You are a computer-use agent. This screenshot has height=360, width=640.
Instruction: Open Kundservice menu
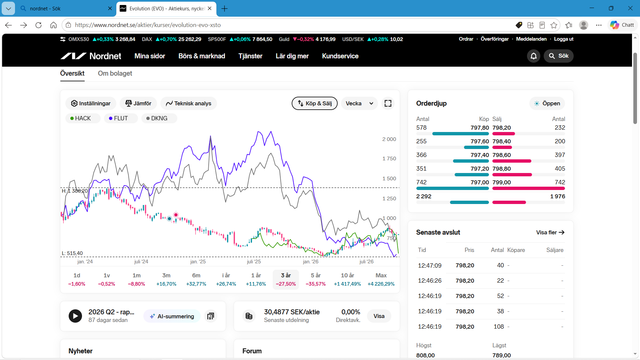click(340, 56)
